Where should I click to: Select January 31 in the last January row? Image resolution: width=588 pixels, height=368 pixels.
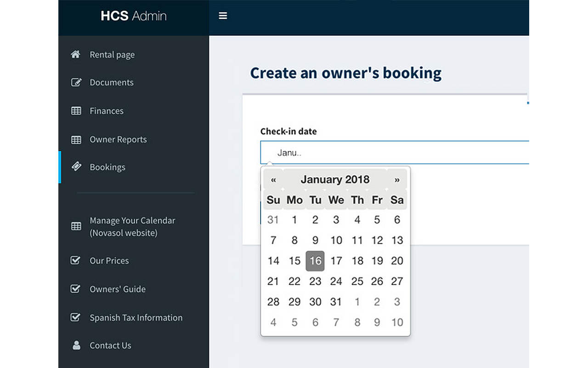(x=336, y=302)
